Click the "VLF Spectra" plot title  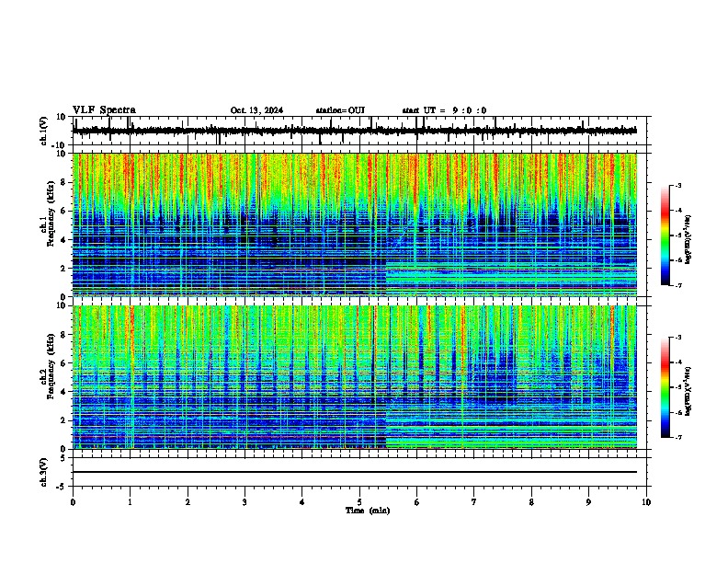(104, 110)
